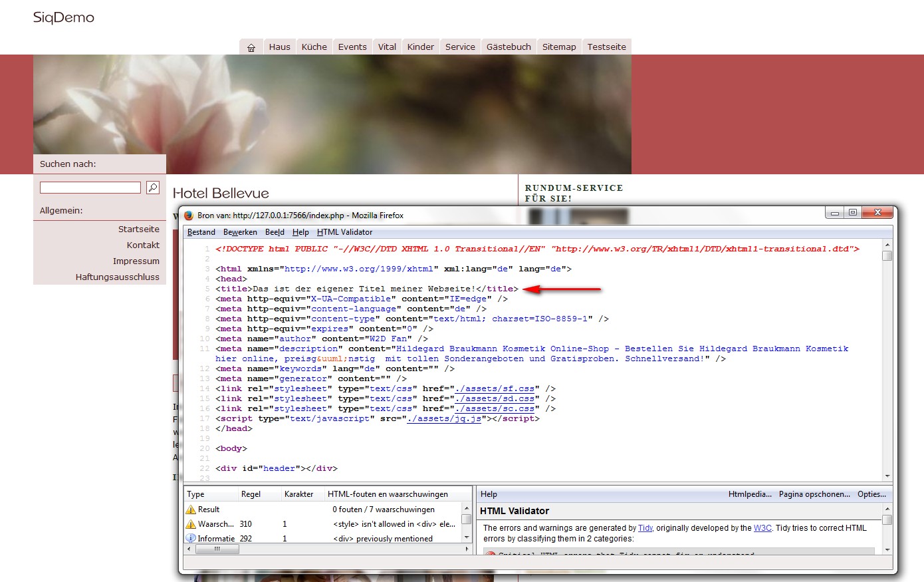Viewport: 924px width, 582px height.
Task: Click the info icon on the Informatie row
Action: click(191, 539)
